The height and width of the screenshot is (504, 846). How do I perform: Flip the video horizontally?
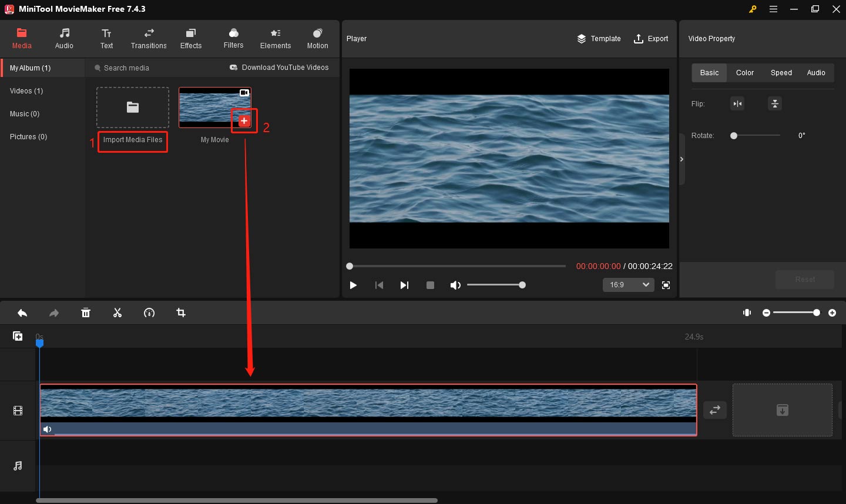(737, 104)
